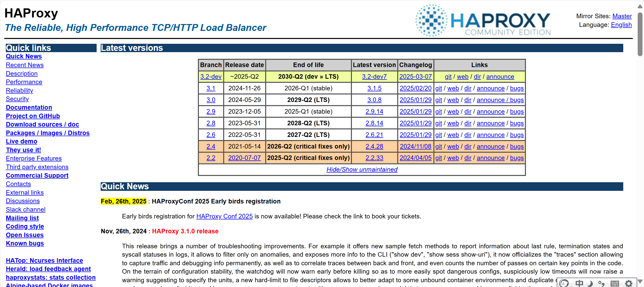Open the 3.1 branch link
Image resolution: width=644 pixels, height=287 pixels.
(211, 88)
